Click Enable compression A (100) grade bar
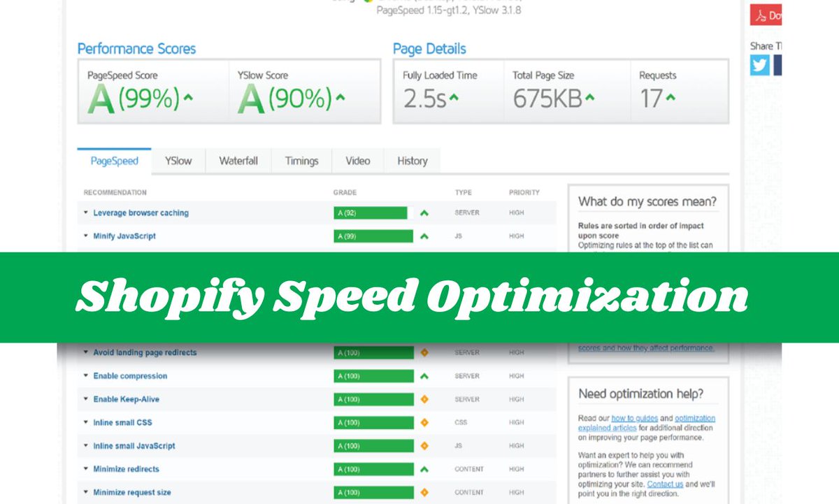This screenshot has width=839, height=504. click(x=374, y=376)
